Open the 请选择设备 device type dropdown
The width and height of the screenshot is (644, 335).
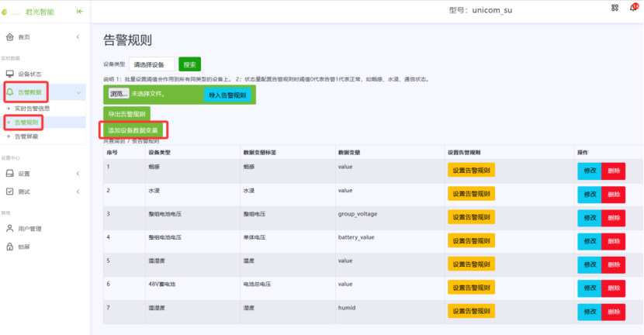[151, 64]
